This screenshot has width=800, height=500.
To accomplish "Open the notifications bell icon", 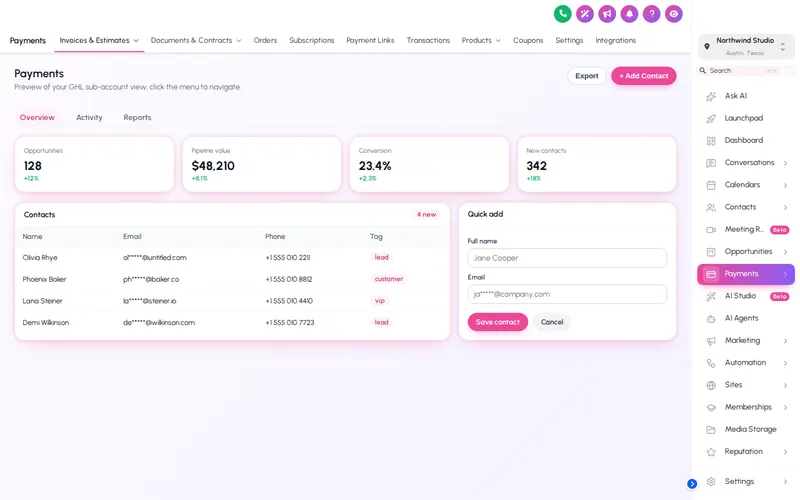I will 629,14.
